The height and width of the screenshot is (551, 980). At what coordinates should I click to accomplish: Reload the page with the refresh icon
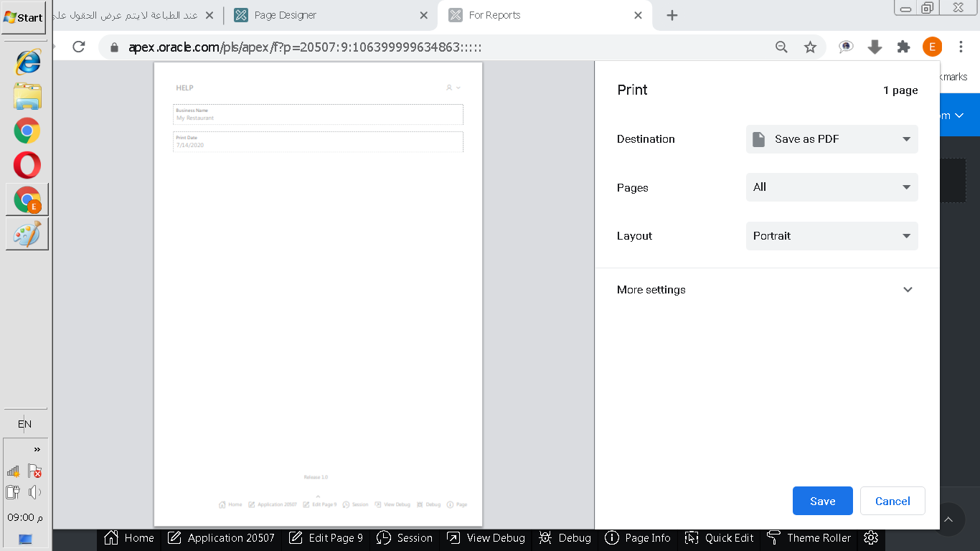click(x=79, y=47)
